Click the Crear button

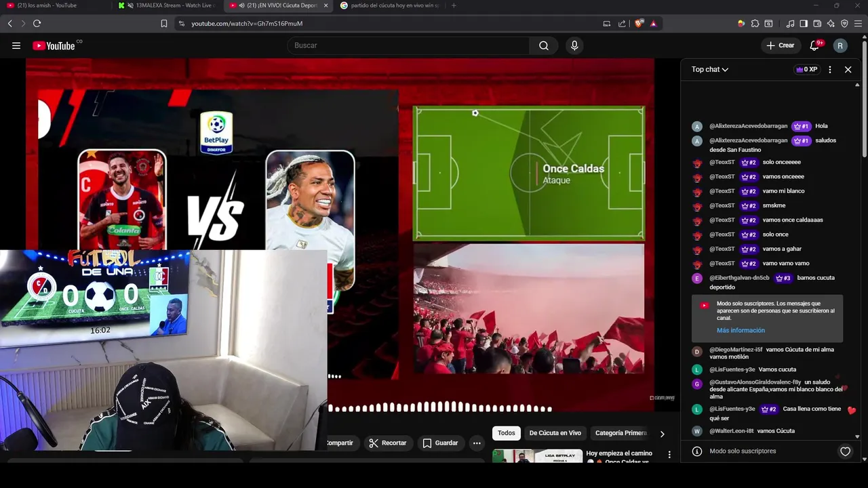[780, 45]
